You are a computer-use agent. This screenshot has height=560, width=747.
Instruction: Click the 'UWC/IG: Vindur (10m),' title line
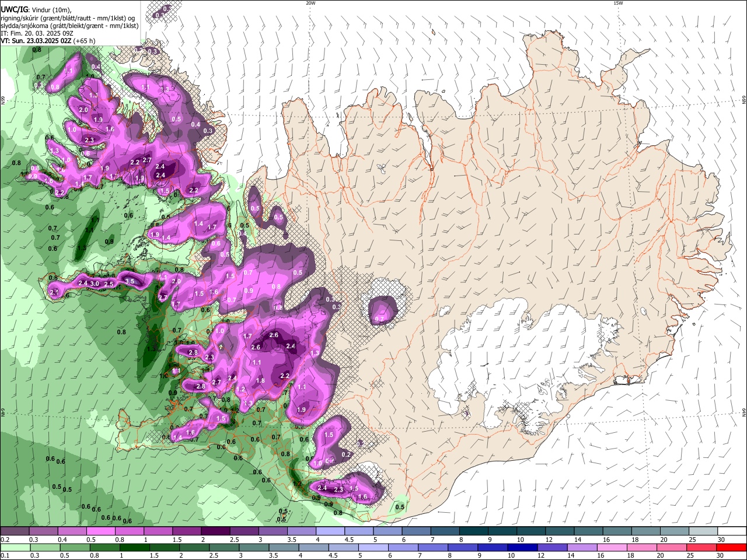coord(36,10)
